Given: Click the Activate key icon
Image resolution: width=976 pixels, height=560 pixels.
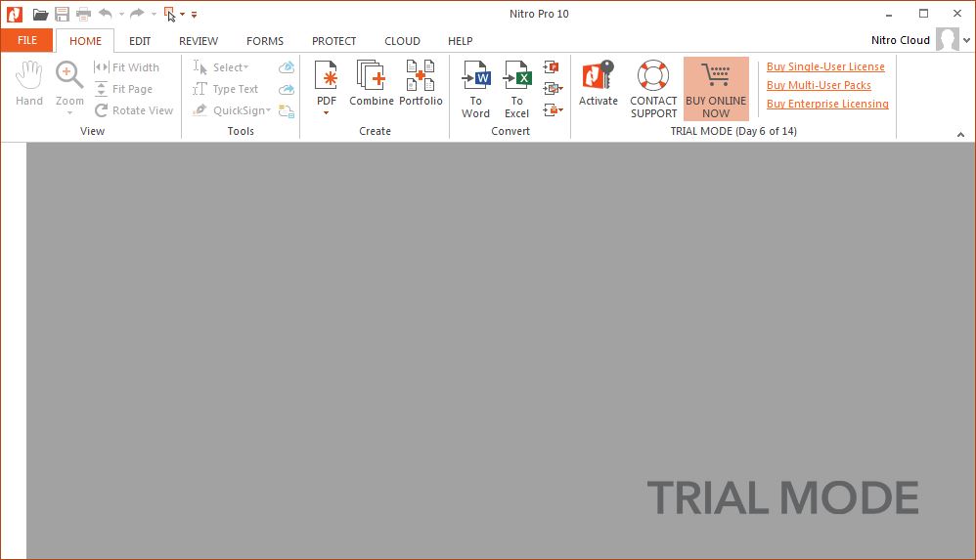Looking at the screenshot, I should point(599,83).
